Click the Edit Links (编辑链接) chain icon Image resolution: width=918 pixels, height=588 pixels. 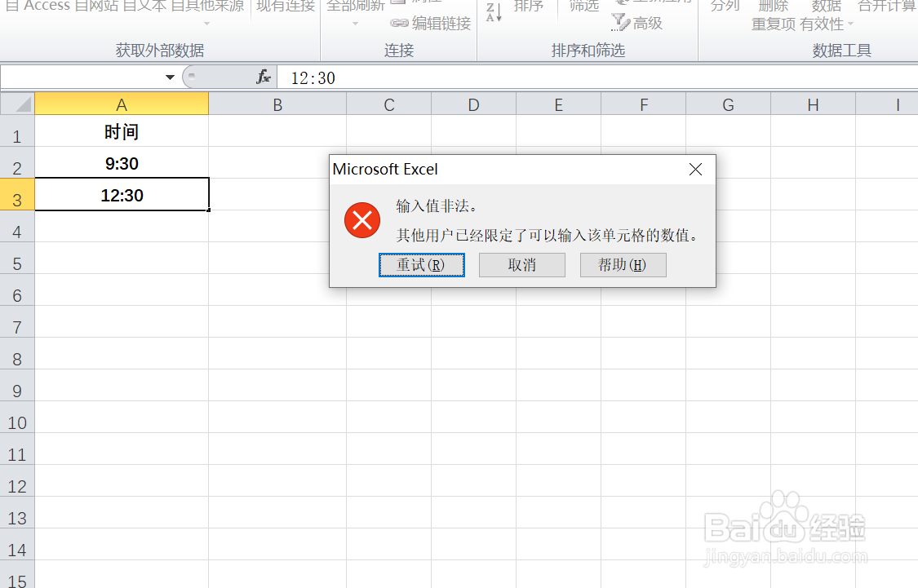click(x=399, y=24)
